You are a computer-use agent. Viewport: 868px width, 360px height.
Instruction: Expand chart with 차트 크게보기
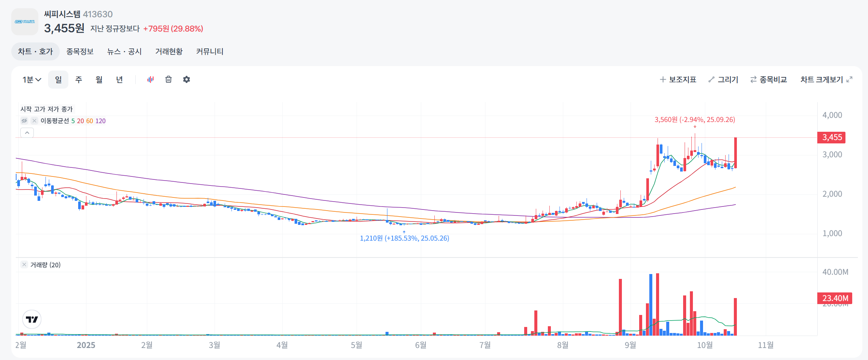click(x=826, y=80)
